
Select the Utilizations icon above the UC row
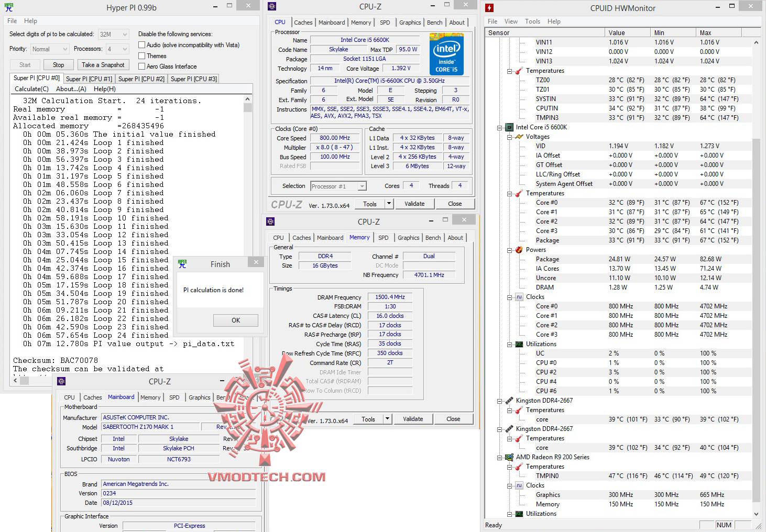[519, 344]
